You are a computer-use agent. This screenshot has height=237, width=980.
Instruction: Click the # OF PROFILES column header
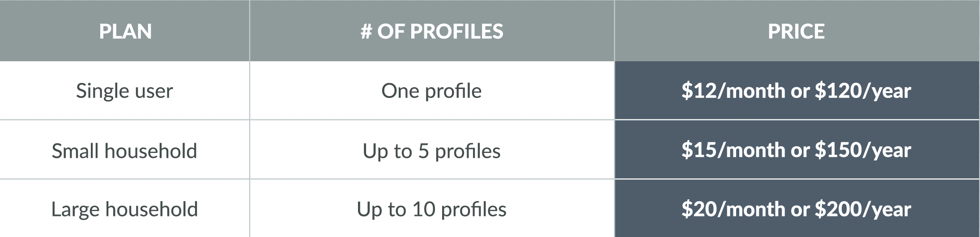click(432, 30)
